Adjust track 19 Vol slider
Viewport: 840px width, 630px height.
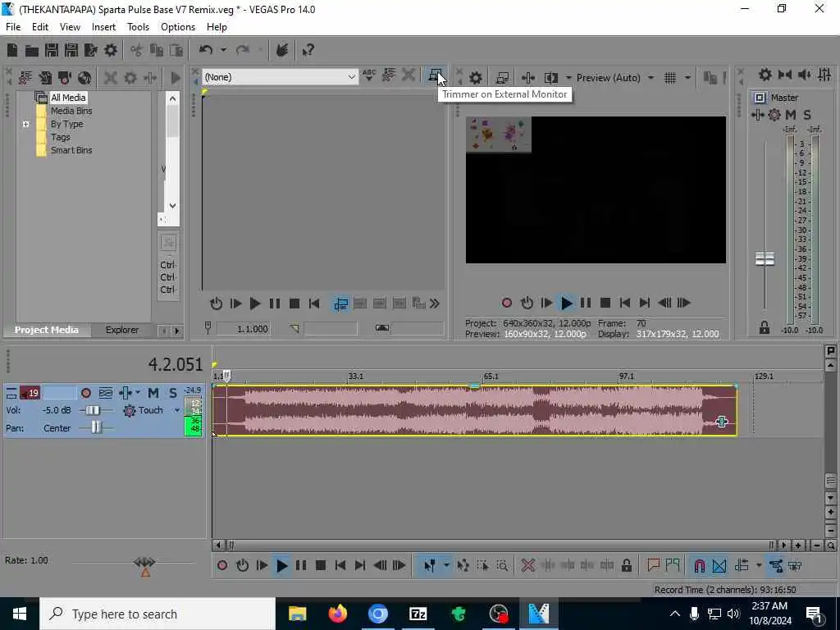coord(93,410)
